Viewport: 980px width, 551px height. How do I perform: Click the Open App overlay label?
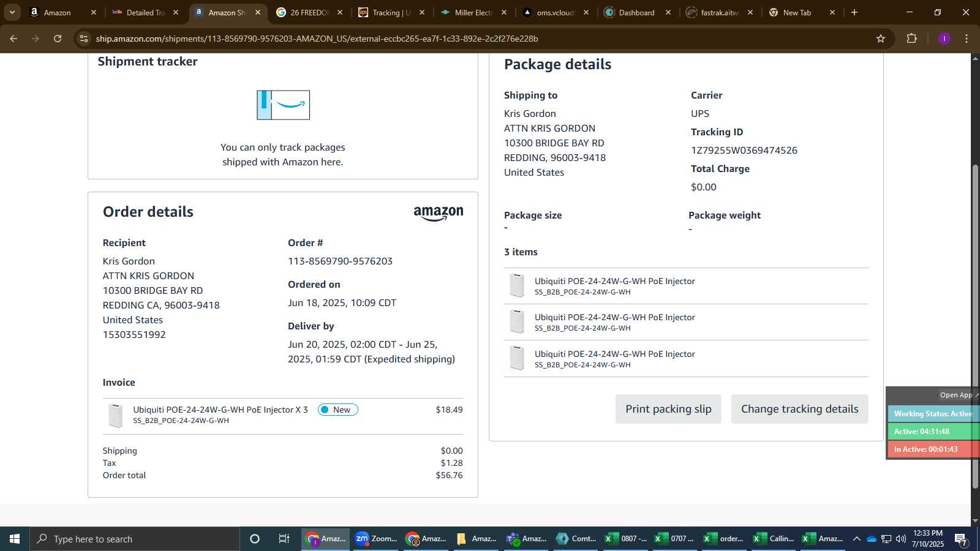pyautogui.click(x=959, y=395)
